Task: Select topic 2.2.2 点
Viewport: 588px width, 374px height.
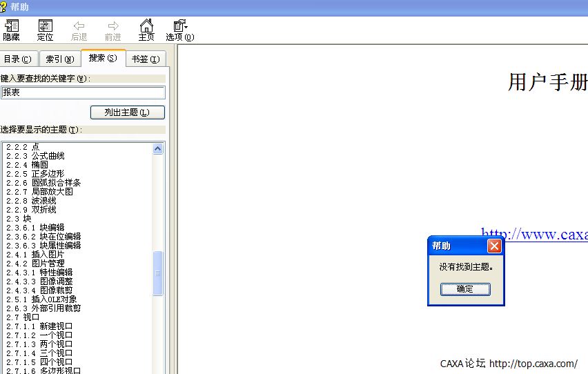Action: pos(23,147)
